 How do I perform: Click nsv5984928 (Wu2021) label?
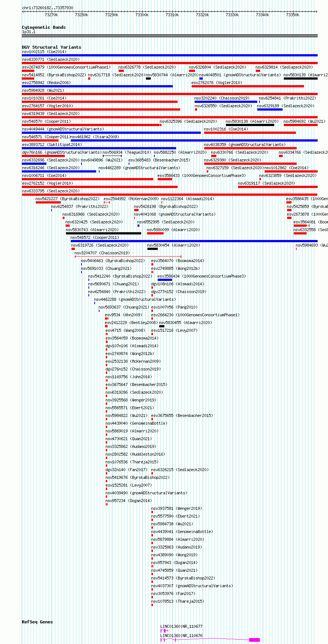[x=43, y=90]
